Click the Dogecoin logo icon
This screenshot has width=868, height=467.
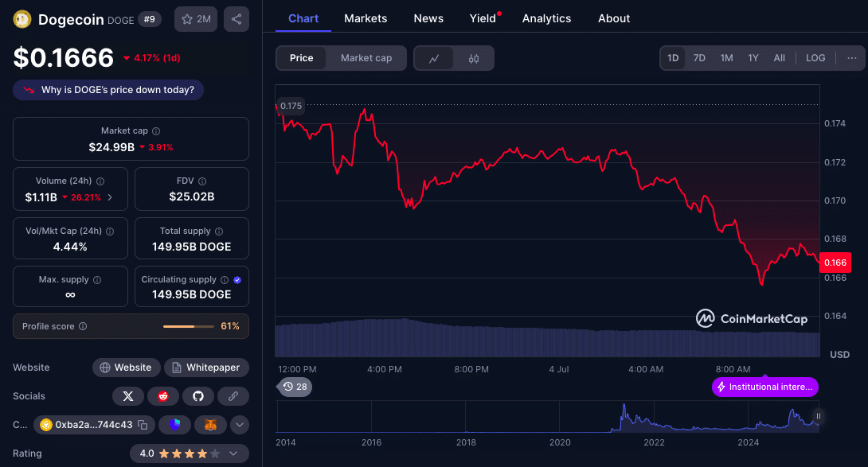click(22, 19)
